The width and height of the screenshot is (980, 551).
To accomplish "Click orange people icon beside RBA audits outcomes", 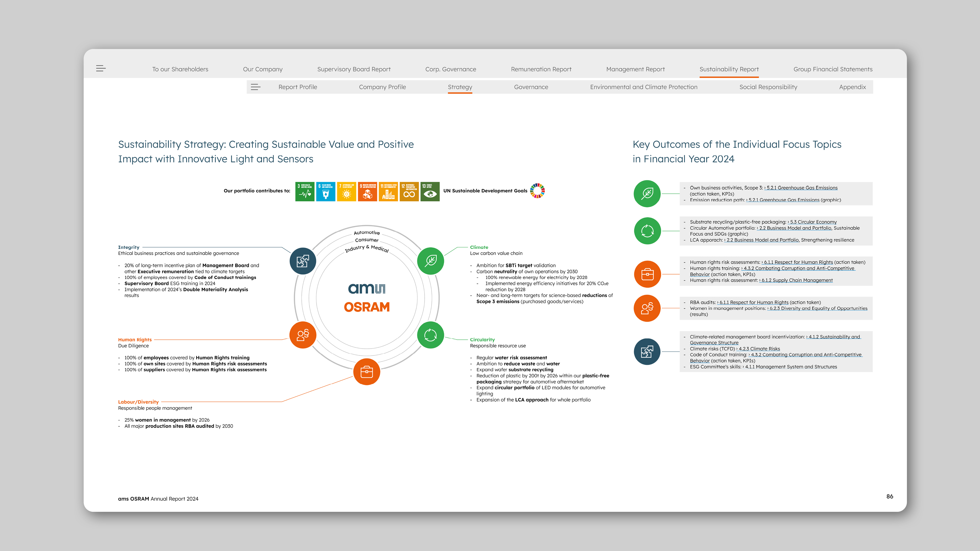I will (647, 308).
